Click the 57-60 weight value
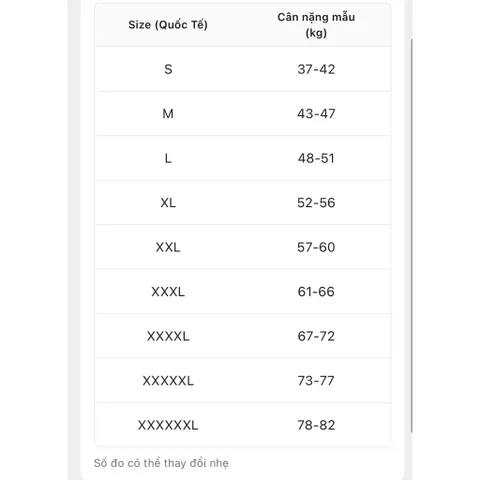This screenshot has height=480, width=480. click(316, 247)
